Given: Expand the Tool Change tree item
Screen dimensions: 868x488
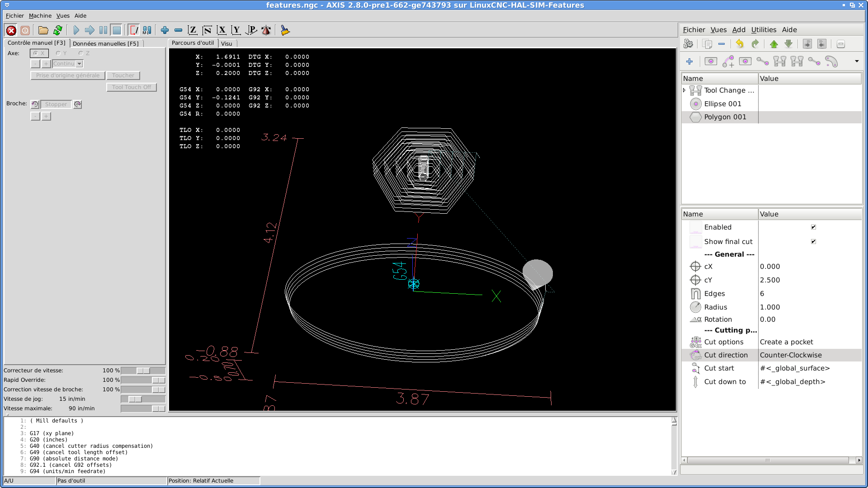Looking at the screenshot, I should coord(684,90).
